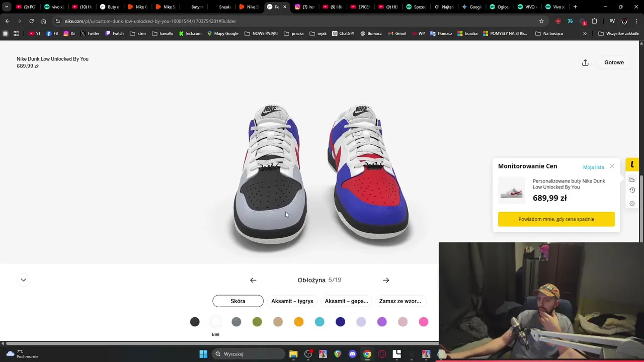Screen dimensions: 644x362
Task: Open File Explorer from the taskbar
Action: pos(293,354)
